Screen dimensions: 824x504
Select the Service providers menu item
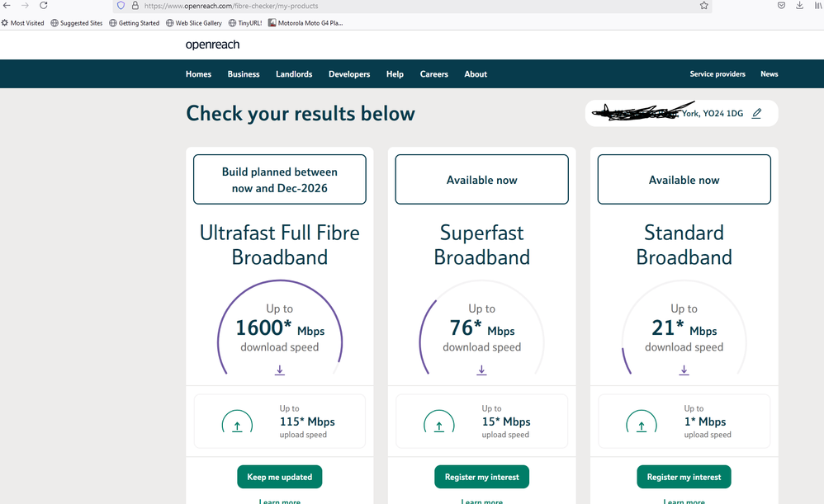[x=717, y=73]
